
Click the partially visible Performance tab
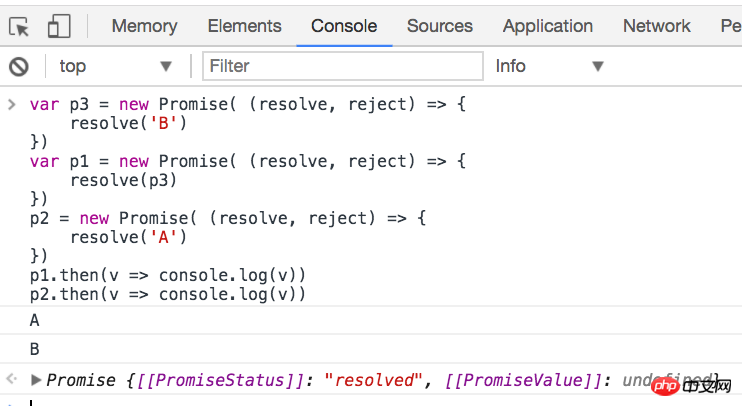click(x=730, y=26)
